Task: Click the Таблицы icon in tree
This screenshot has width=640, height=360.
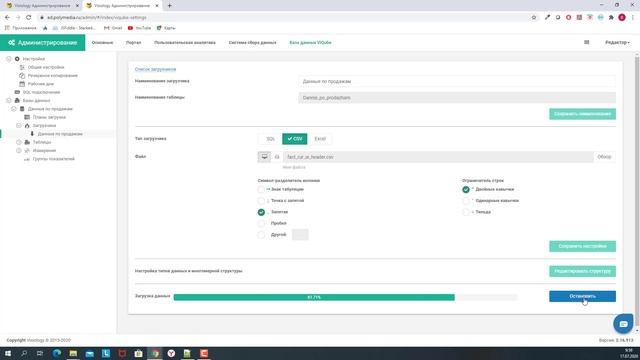Action: 27,142
